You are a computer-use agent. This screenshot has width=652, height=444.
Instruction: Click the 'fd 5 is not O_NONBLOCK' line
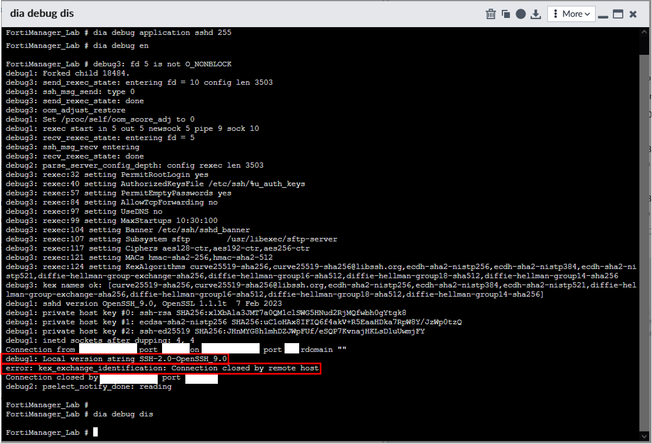[x=119, y=64]
